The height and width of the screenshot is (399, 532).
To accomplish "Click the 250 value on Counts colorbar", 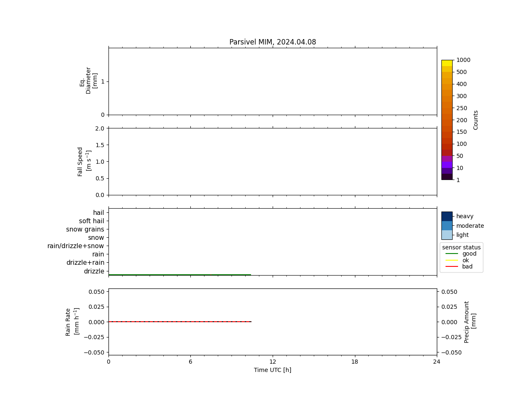I will point(461,108).
